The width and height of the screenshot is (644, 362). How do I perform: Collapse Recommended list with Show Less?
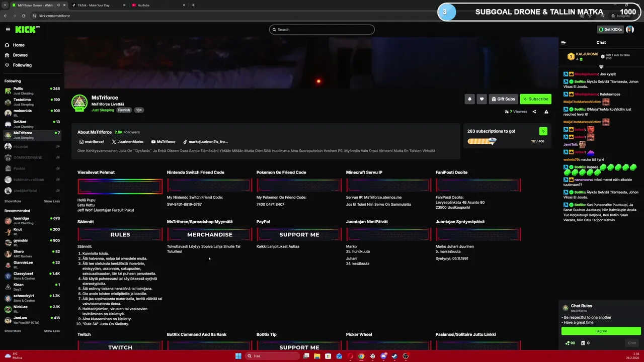click(52, 331)
